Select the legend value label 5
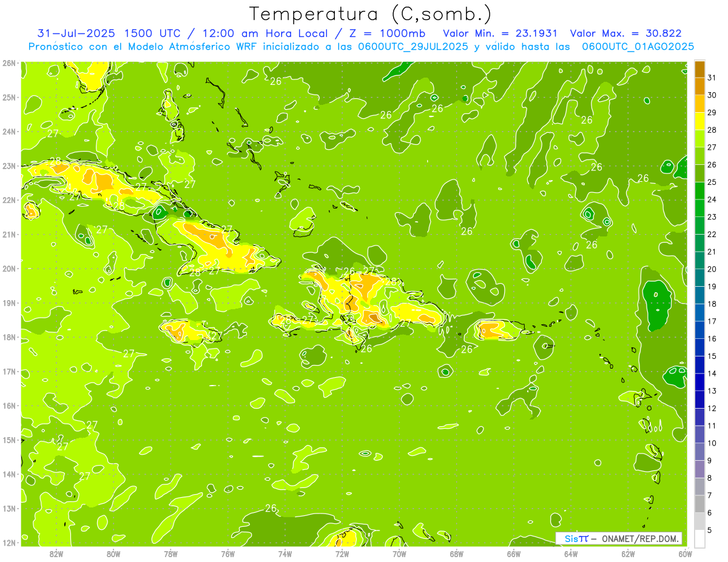 pyautogui.click(x=709, y=530)
